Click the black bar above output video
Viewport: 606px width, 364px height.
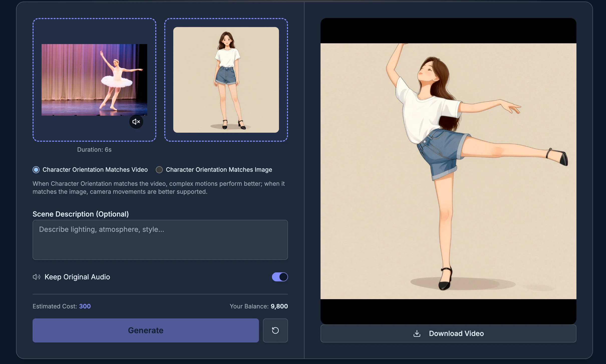[448, 31]
